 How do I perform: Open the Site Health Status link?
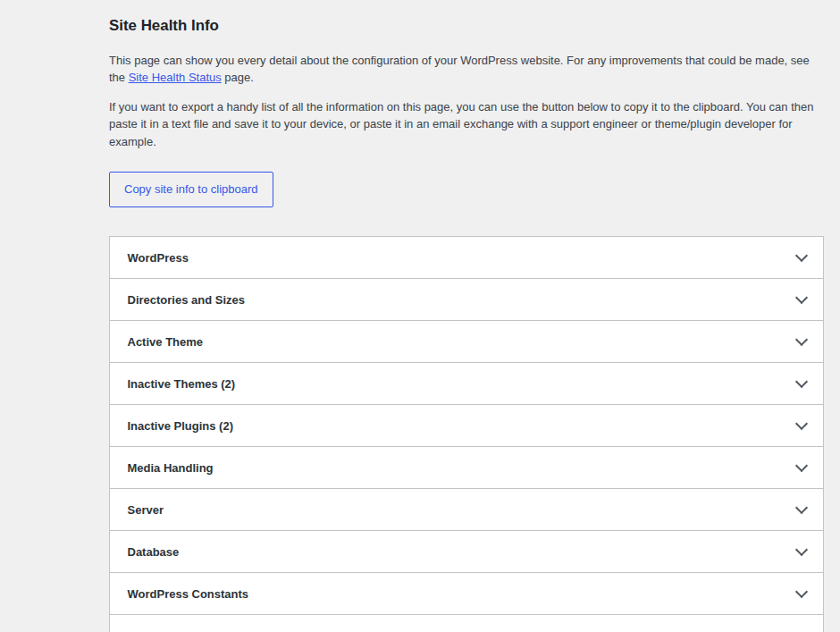[174, 77]
